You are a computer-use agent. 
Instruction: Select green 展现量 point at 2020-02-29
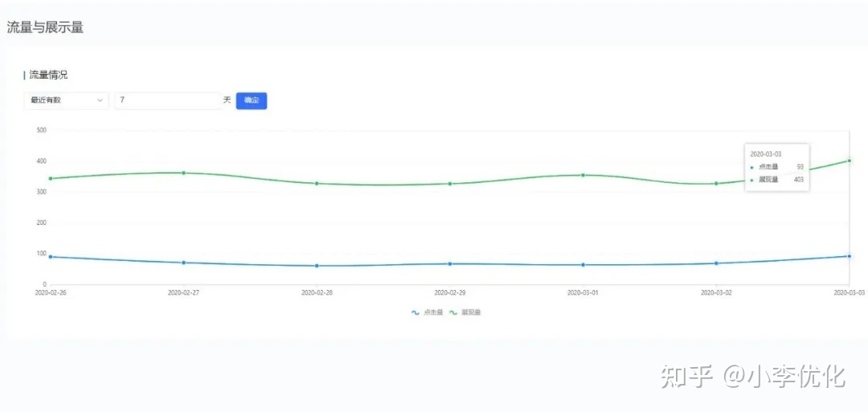pos(450,184)
